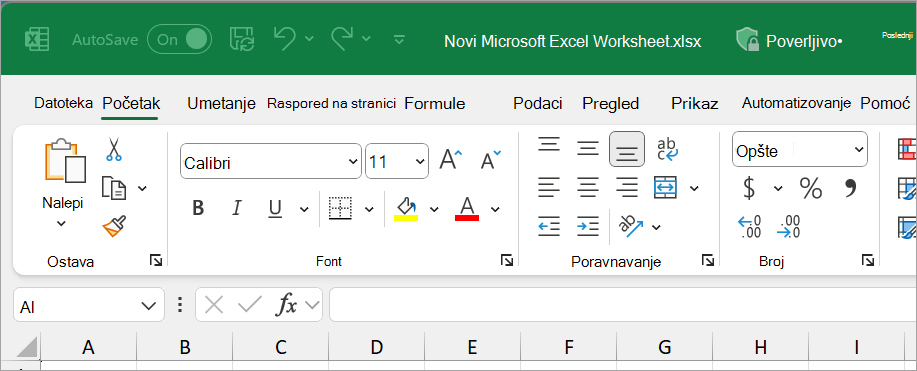Open the Datoteka tab

(63, 104)
